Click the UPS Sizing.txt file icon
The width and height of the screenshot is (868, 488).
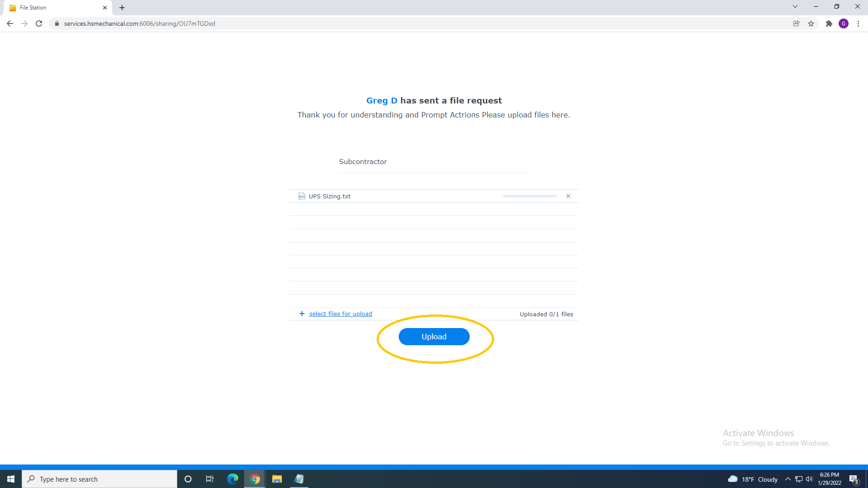tap(302, 196)
